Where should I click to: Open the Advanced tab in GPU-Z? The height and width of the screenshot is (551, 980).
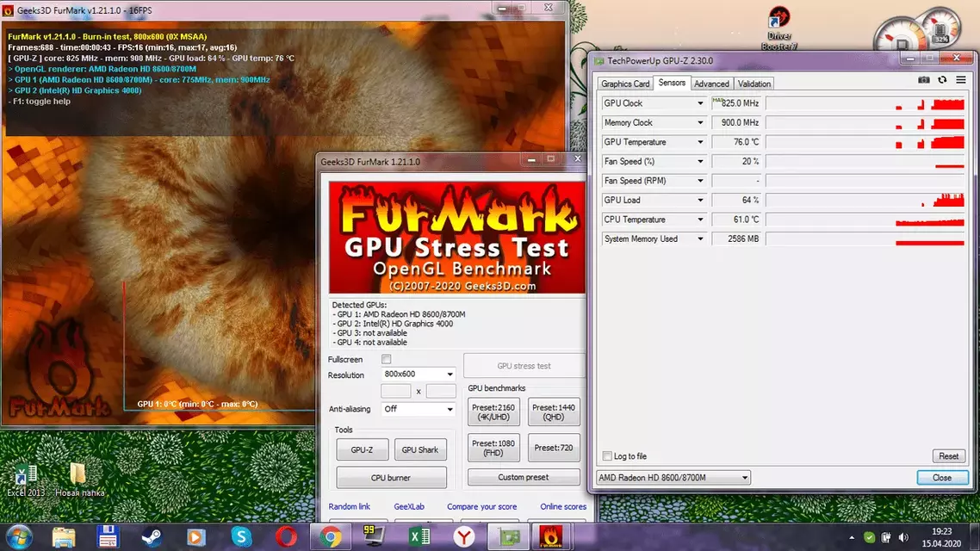click(711, 84)
